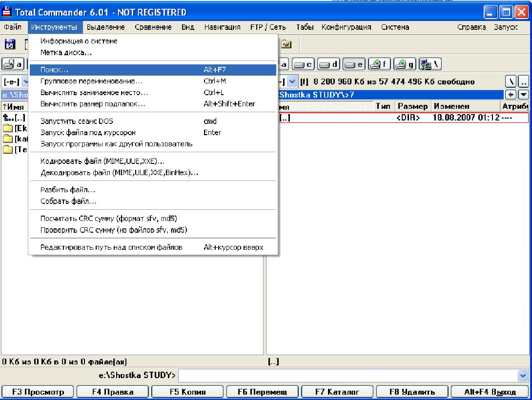Screen dimensions: 532x400
Task: Choose Собрать файл menu item
Action: point(153,201)
